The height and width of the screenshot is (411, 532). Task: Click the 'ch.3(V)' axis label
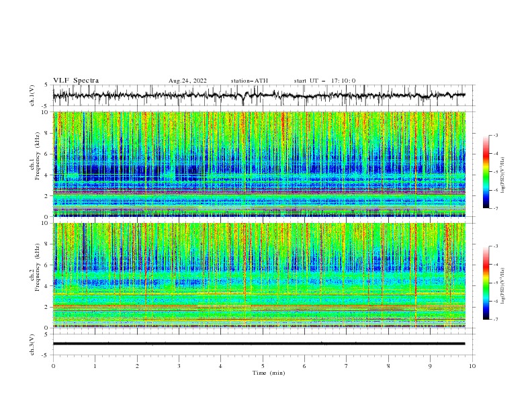coord(32,345)
